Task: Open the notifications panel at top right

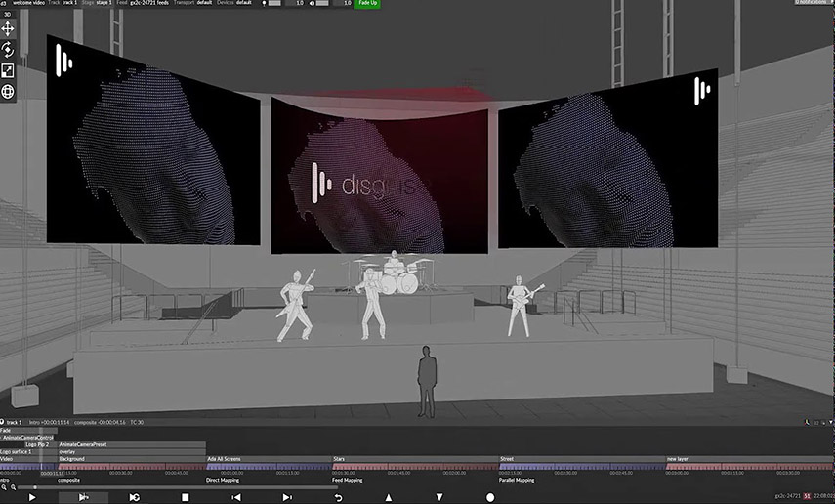Action: 814,2
